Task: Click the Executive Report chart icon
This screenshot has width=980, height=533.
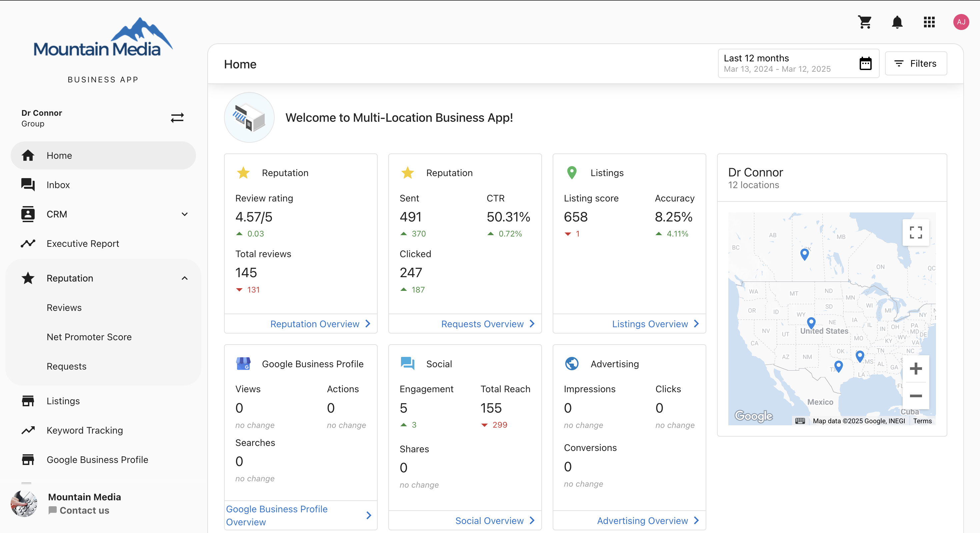Action: tap(28, 243)
